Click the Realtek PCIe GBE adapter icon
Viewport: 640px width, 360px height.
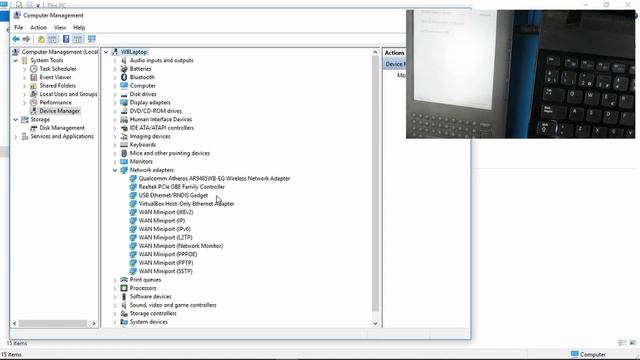[133, 187]
